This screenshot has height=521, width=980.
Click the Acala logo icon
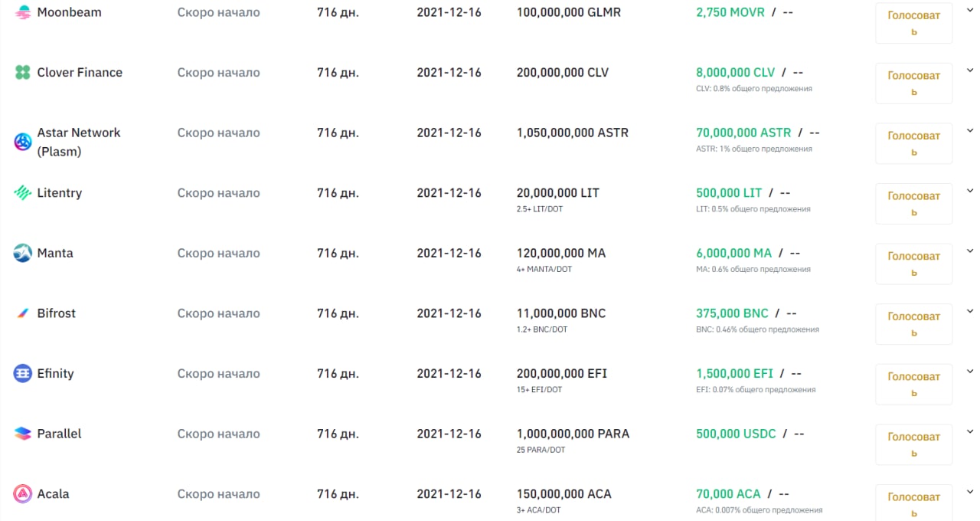coord(23,494)
